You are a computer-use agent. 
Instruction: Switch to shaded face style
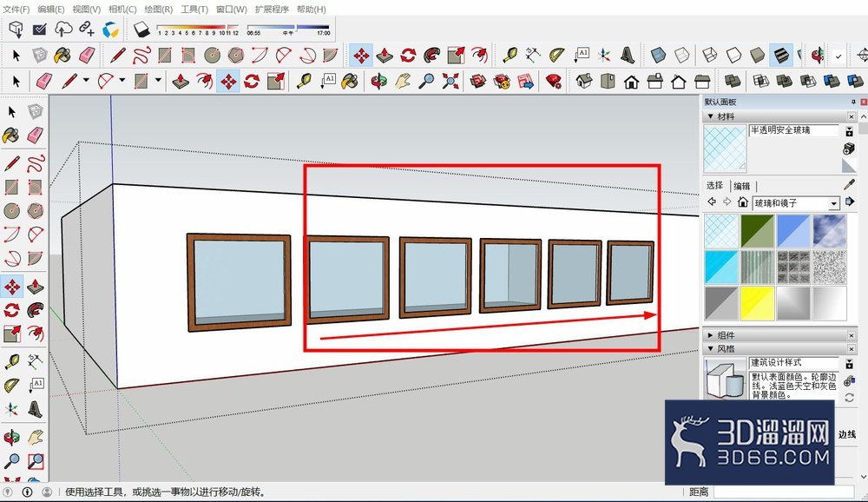click(x=757, y=55)
